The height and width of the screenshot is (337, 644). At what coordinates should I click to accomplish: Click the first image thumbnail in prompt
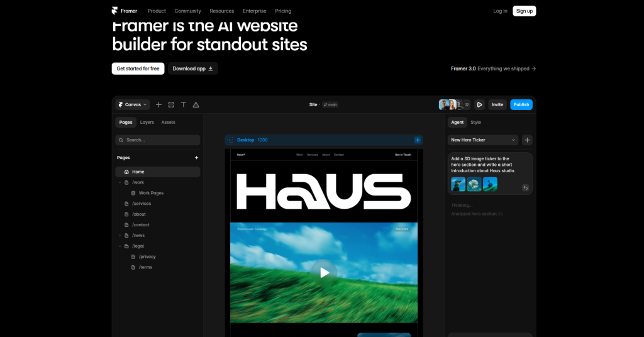[x=458, y=184]
